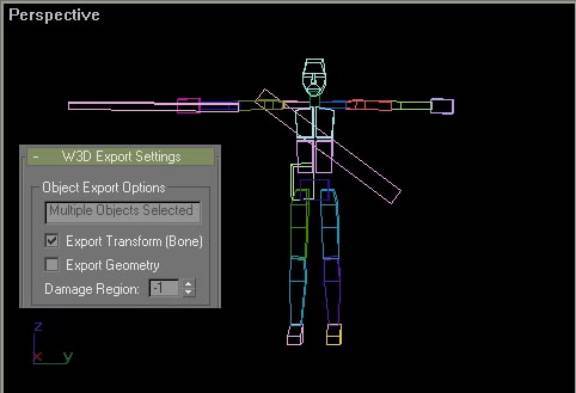Select the pink foot box of the figure
The height and width of the screenshot is (393, 576).
pyautogui.click(x=295, y=335)
